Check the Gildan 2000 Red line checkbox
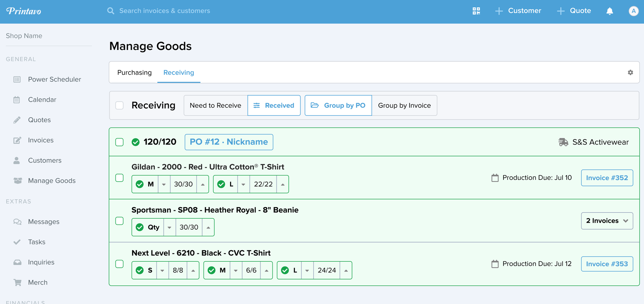 tap(119, 178)
